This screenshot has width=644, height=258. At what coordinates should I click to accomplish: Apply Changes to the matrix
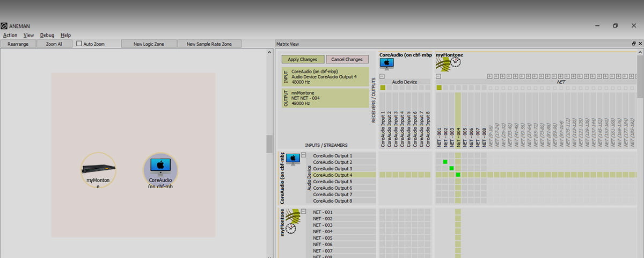(303, 59)
